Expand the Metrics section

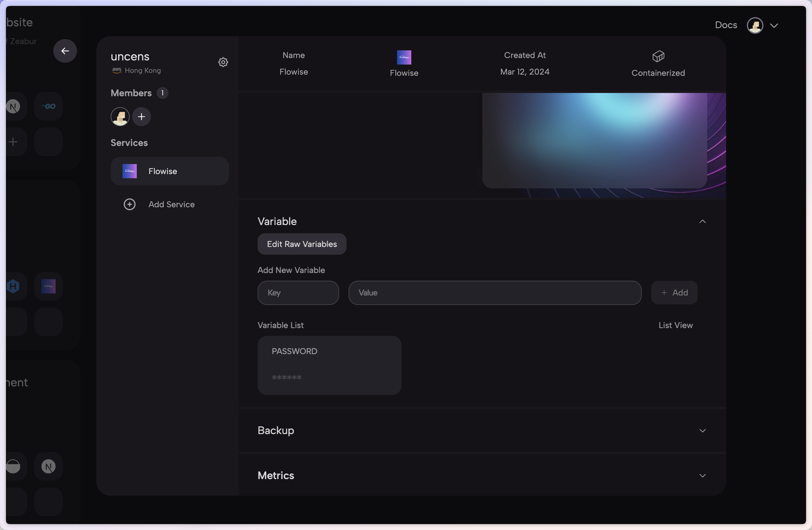[702, 476]
